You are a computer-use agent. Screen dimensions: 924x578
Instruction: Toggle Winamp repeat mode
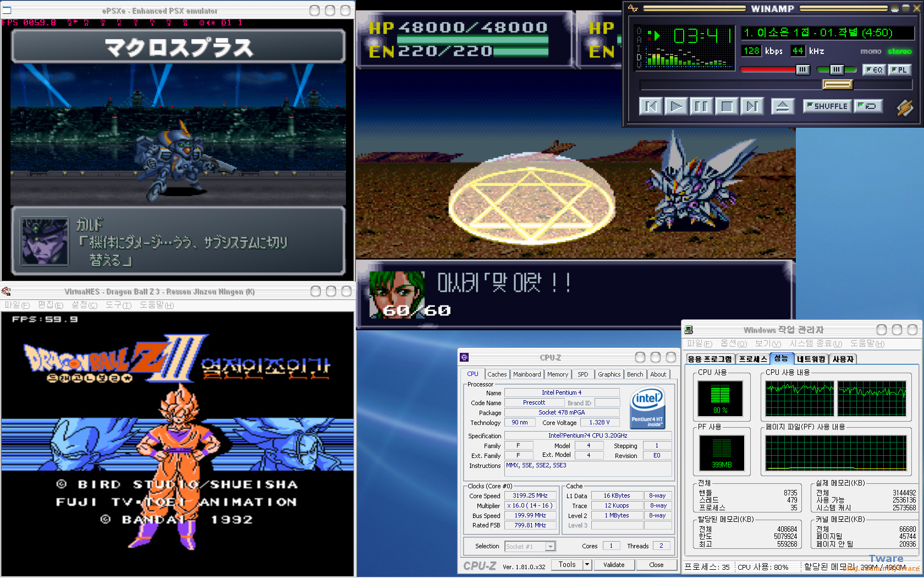[x=868, y=106]
